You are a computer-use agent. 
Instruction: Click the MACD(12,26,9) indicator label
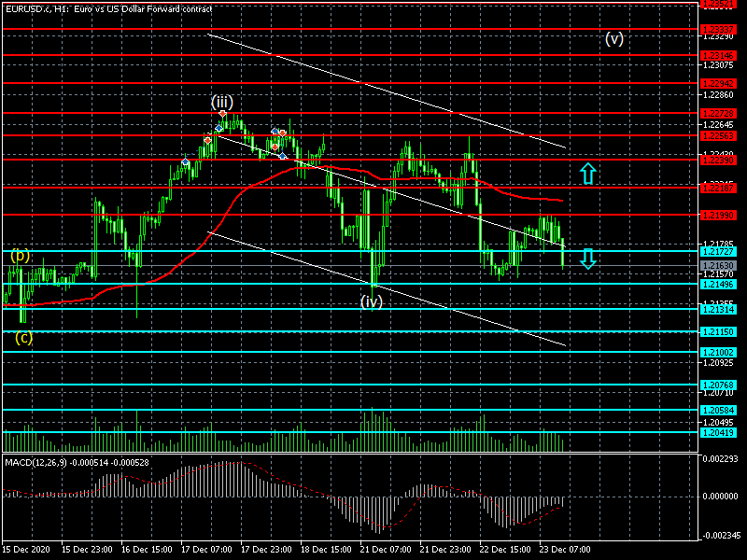[x=77, y=462]
